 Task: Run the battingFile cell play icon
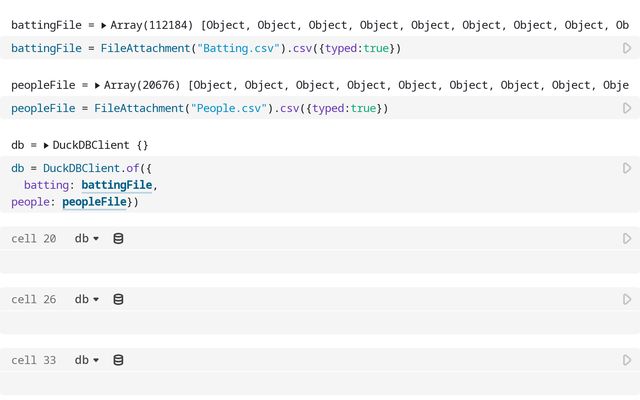[627, 48]
